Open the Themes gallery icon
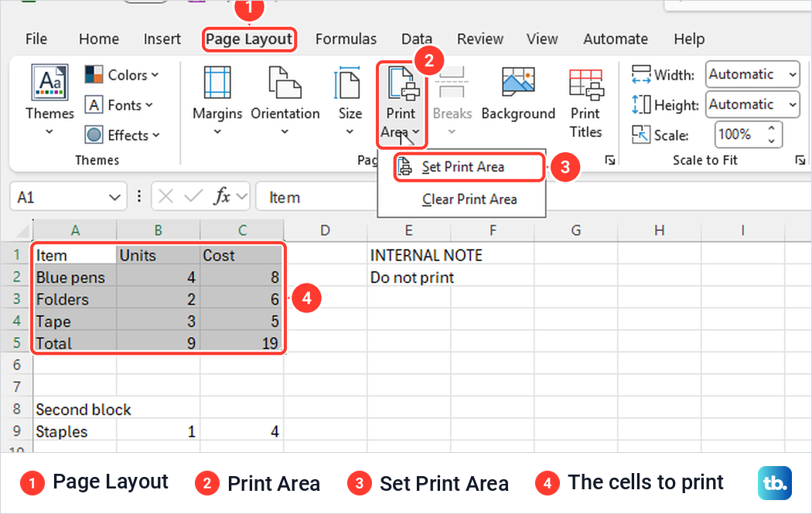812x514 pixels. coord(49,82)
